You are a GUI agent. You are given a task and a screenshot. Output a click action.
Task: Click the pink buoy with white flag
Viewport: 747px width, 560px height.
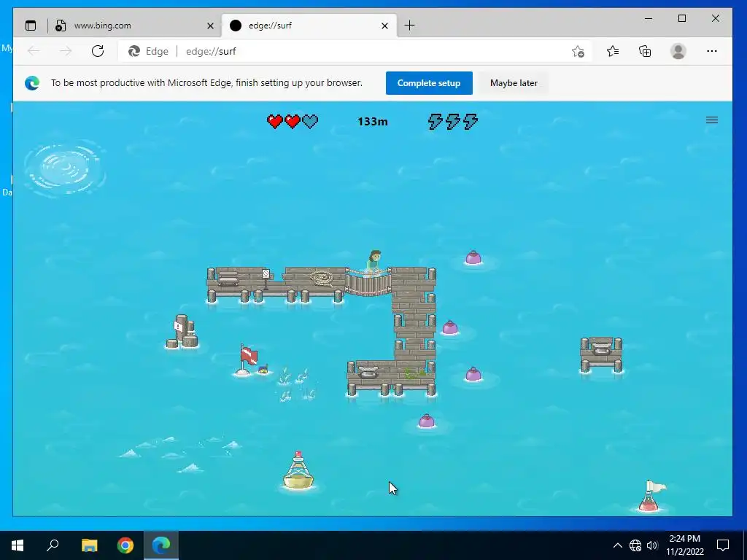click(x=651, y=496)
